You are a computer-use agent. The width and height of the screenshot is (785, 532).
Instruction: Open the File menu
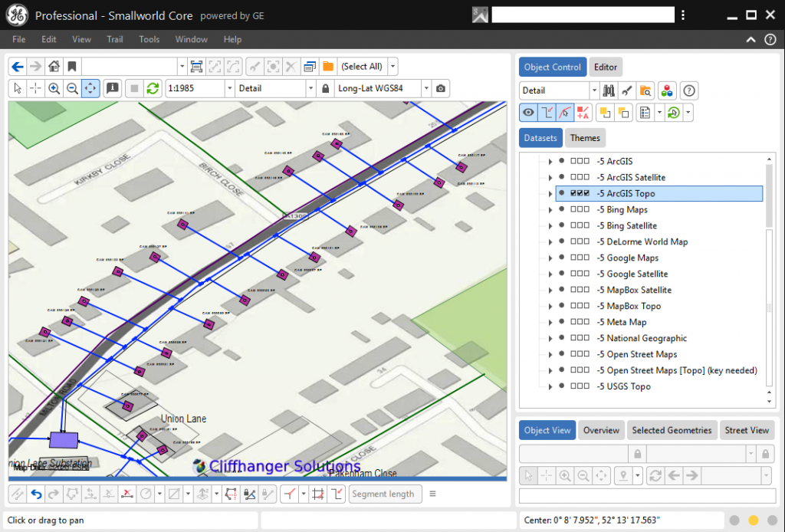click(x=19, y=40)
